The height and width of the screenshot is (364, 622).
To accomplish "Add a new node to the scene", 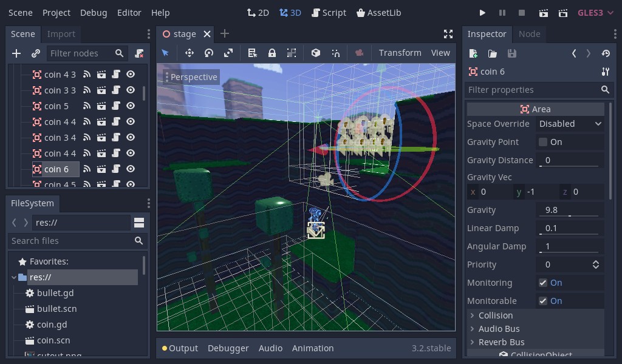I will 16,53.
